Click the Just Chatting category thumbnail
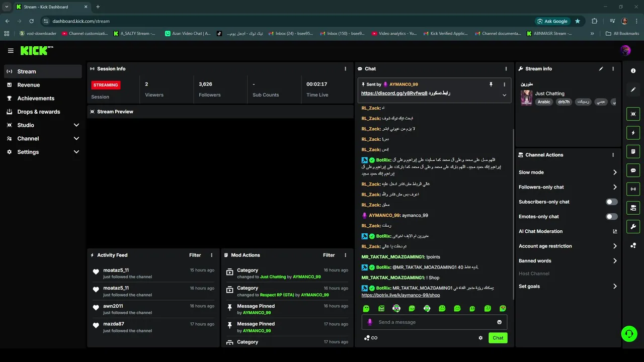 click(526, 98)
